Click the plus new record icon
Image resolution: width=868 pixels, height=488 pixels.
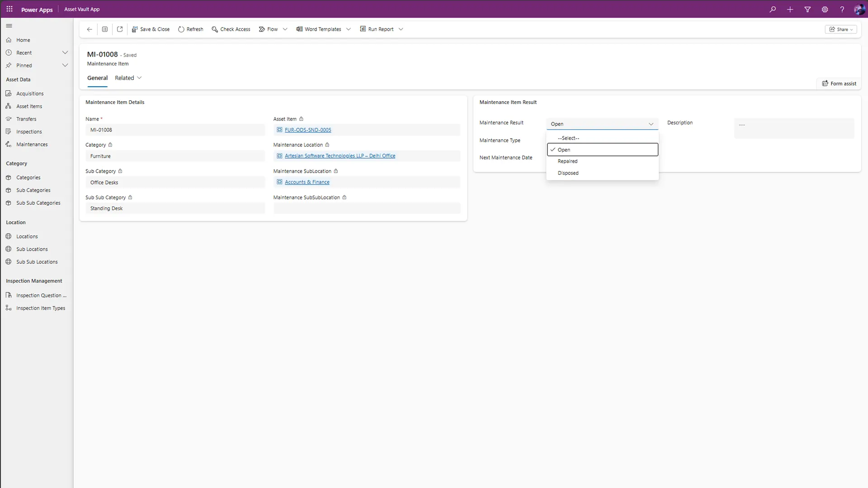click(790, 9)
